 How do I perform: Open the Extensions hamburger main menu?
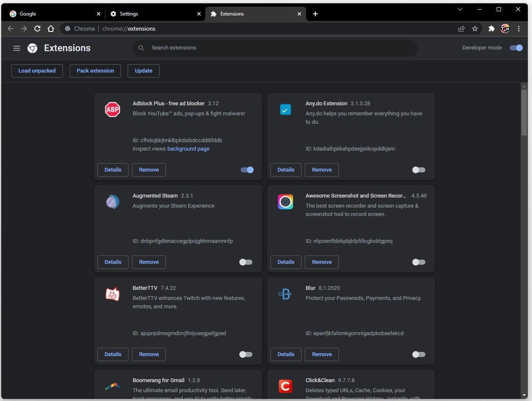coord(17,48)
